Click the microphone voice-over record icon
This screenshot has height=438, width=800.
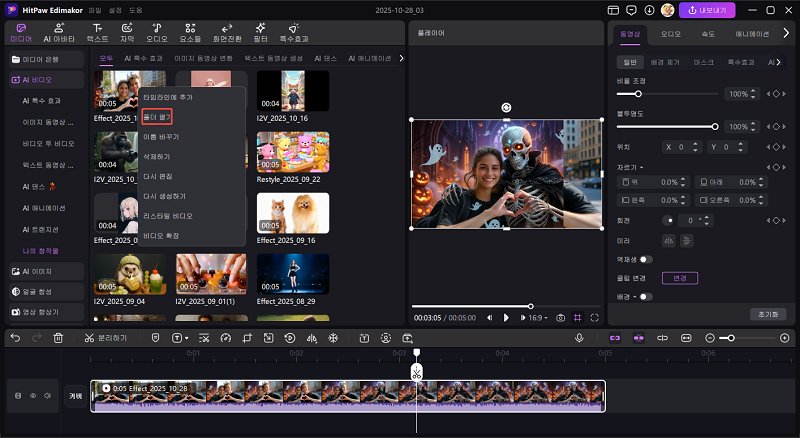(x=579, y=338)
